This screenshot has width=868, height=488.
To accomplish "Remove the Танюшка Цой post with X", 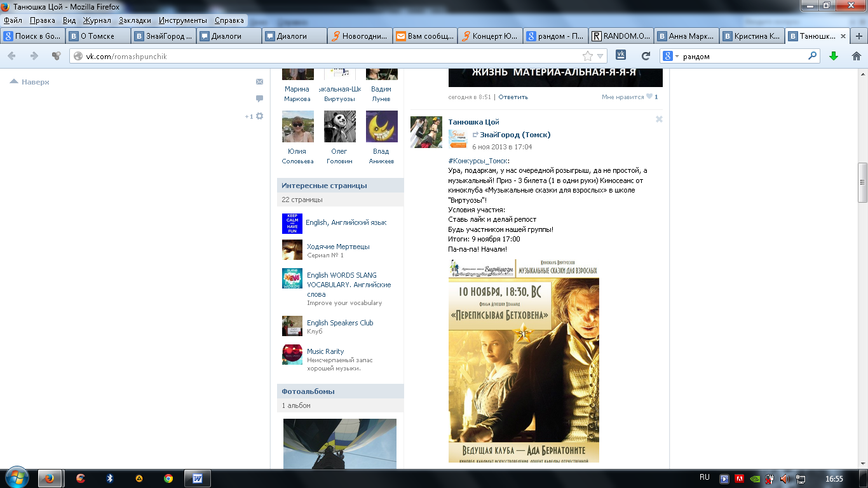I will tap(659, 119).
